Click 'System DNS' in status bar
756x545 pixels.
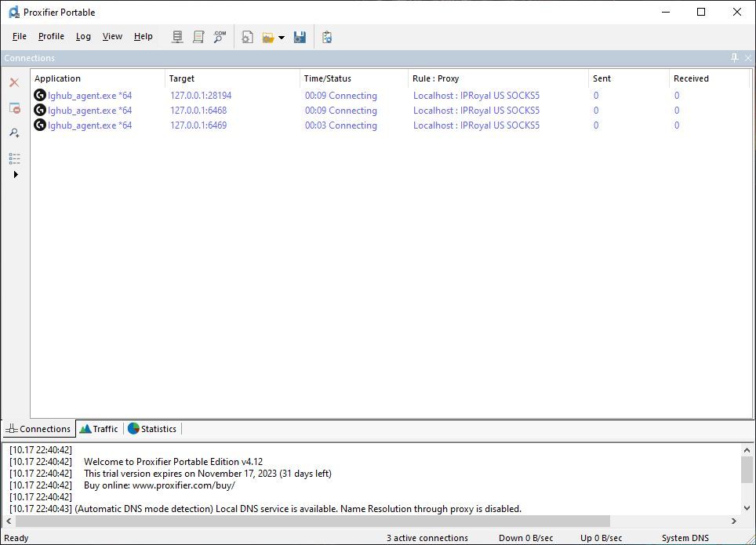click(x=685, y=538)
